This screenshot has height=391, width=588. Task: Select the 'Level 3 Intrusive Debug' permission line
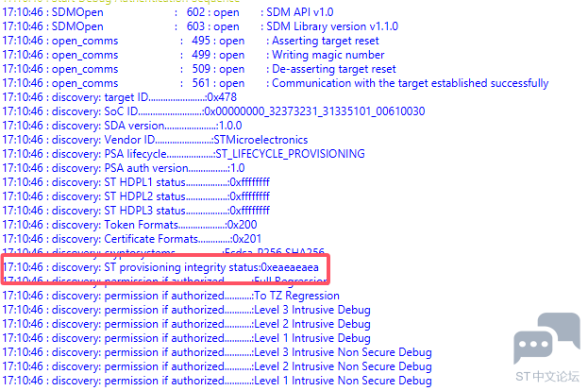click(186, 311)
